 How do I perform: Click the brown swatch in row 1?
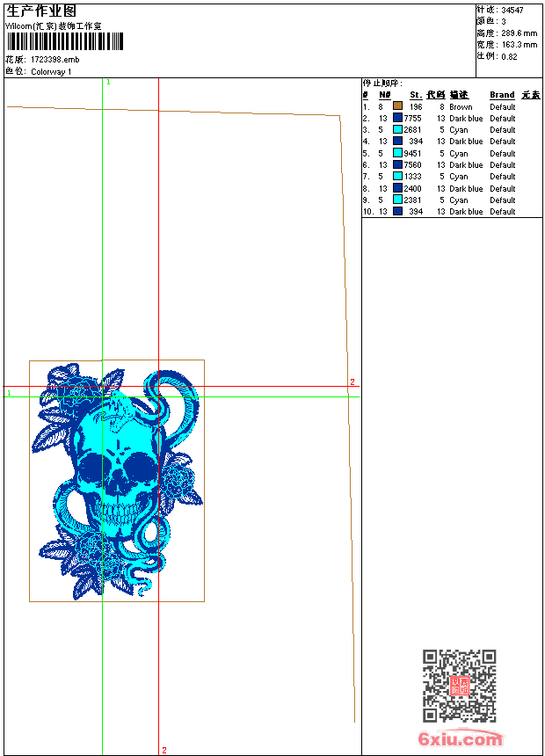pyautogui.click(x=397, y=105)
